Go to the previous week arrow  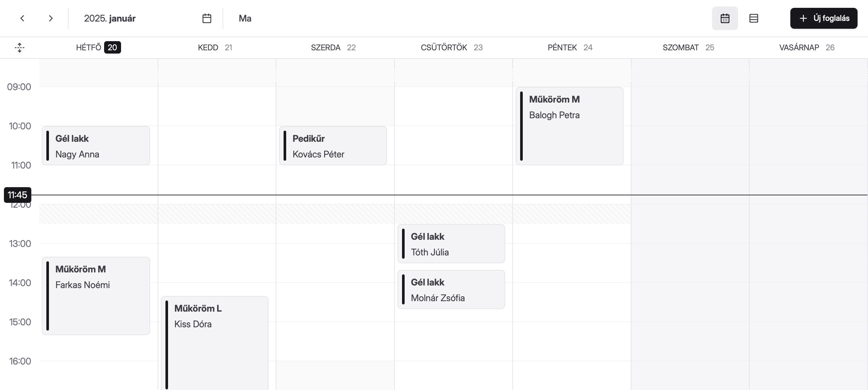(x=22, y=18)
